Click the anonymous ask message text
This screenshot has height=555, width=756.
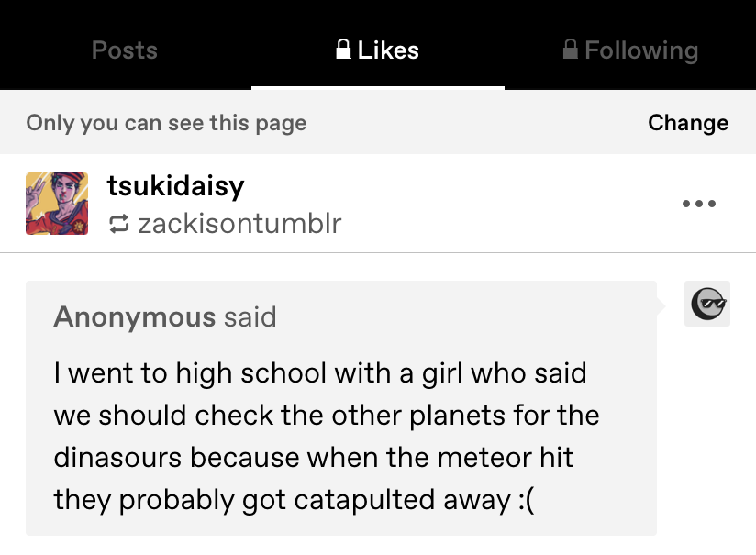tap(326, 436)
